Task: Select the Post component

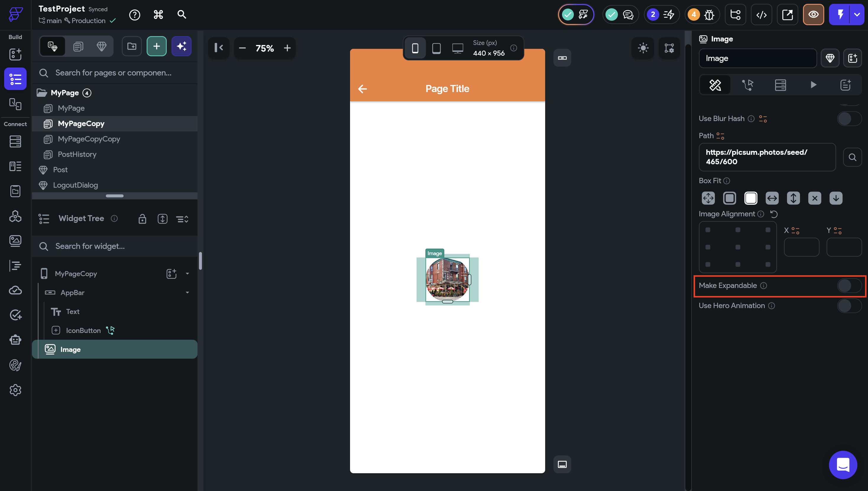Action: tap(60, 170)
